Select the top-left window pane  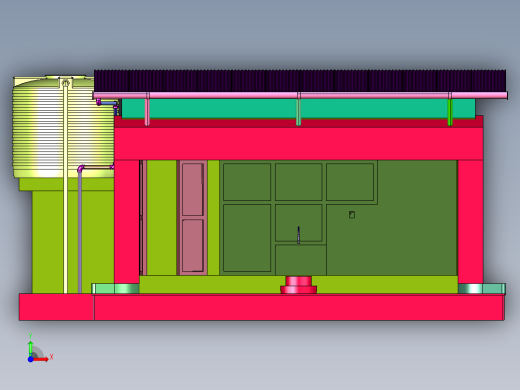(x=247, y=182)
